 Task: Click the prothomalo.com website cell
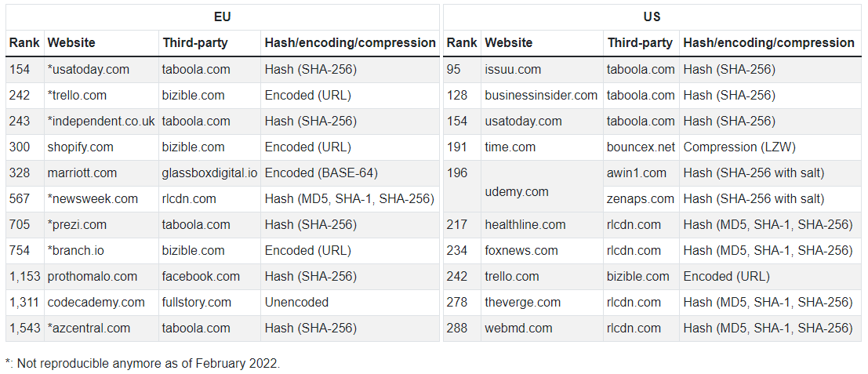click(101, 277)
